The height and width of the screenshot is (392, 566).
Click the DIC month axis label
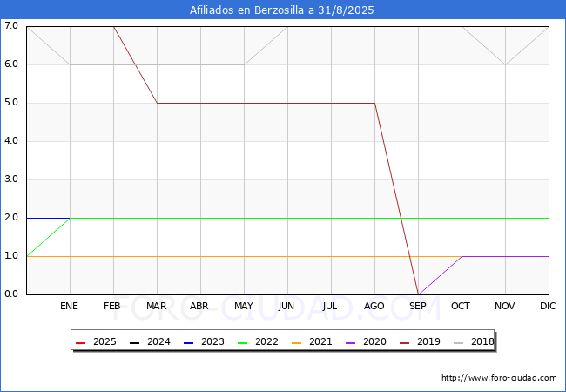pyautogui.click(x=548, y=306)
